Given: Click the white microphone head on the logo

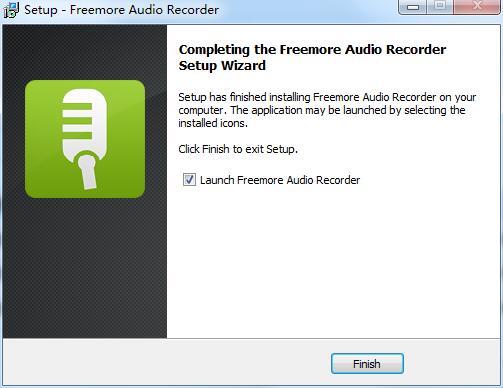Looking at the screenshot, I should pyautogui.click(x=85, y=123).
